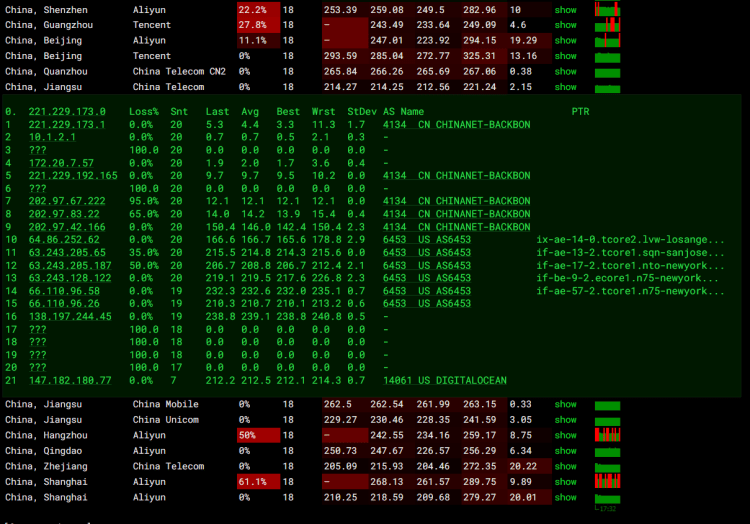Open 'show' for Qingdao Aliyun row
750x524 pixels.
[565, 451]
